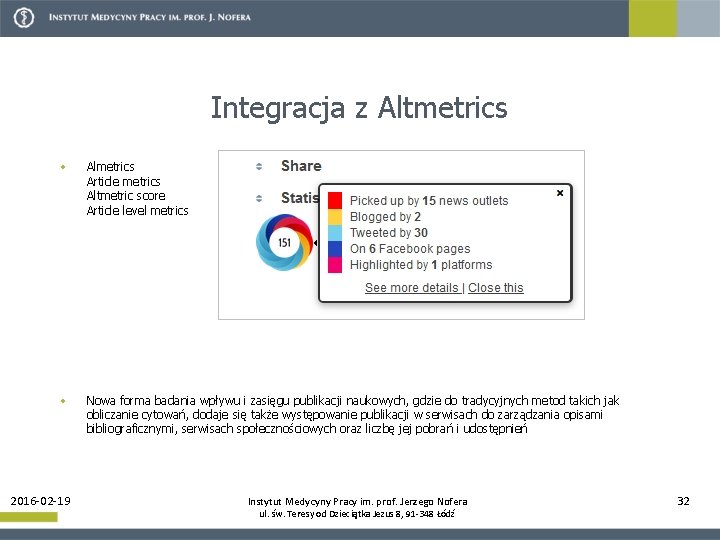The height and width of the screenshot is (540, 720).
Task: Select the 'Picked up by 15 news outlets' line
Action: tap(429, 201)
